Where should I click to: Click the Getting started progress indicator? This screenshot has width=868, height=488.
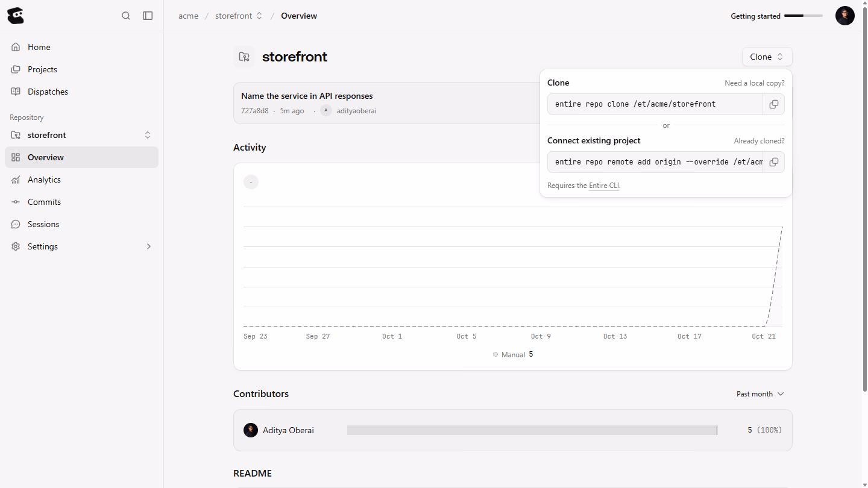click(776, 16)
